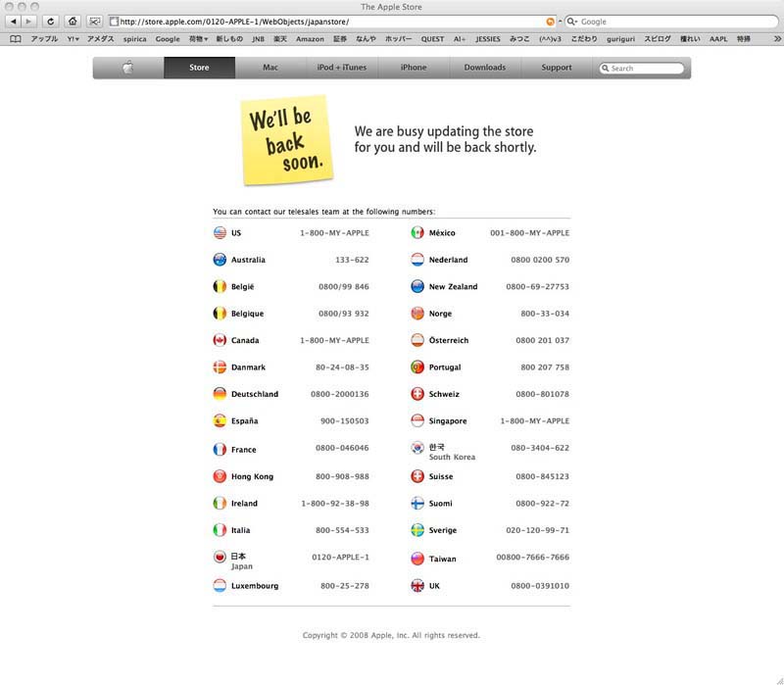Click the browser address bar URL
The height and width of the screenshot is (685, 784).
(332, 22)
